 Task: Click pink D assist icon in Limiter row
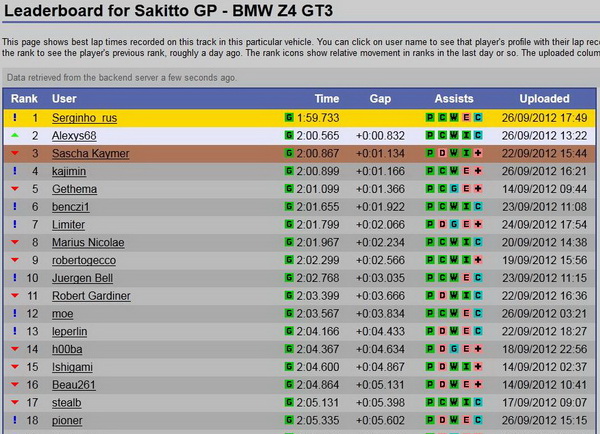(442, 224)
